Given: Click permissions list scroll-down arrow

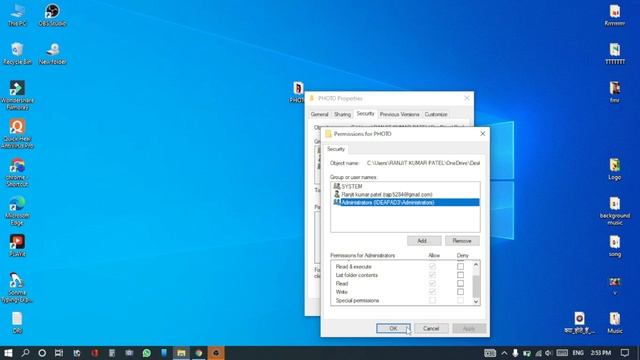Looking at the screenshot, I should 476,301.
